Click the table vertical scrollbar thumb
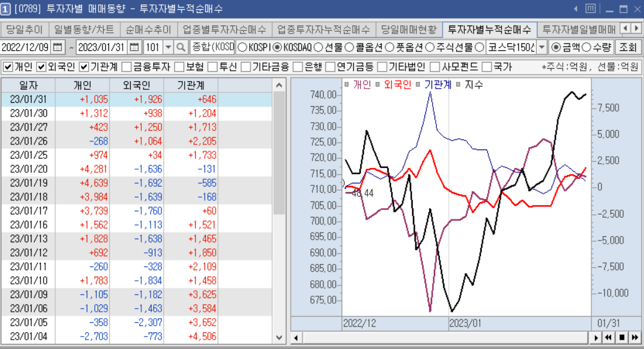The width and height of the screenshot is (644, 349). (279, 152)
